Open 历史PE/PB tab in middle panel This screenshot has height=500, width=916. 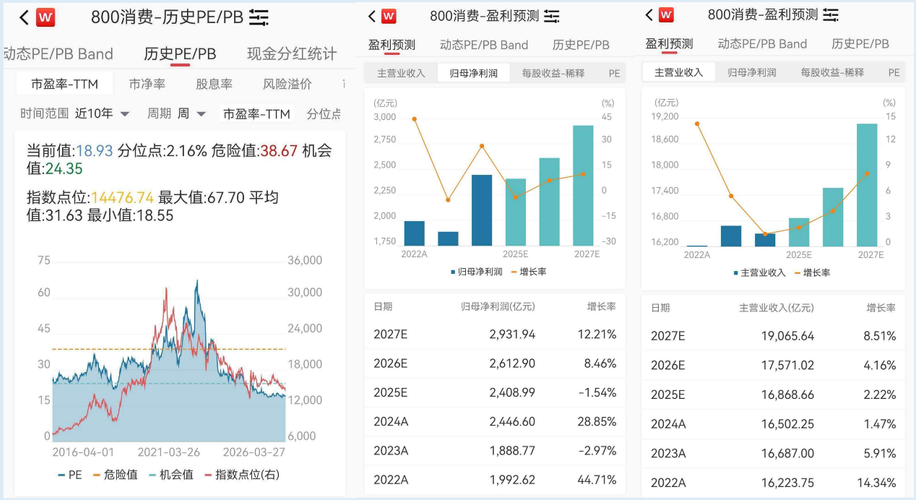point(581,45)
